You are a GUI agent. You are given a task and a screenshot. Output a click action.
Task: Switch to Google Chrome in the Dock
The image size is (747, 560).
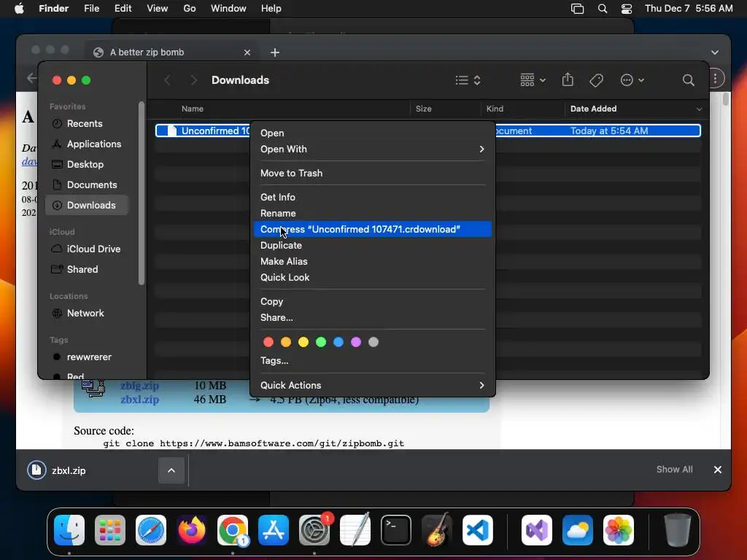click(233, 530)
